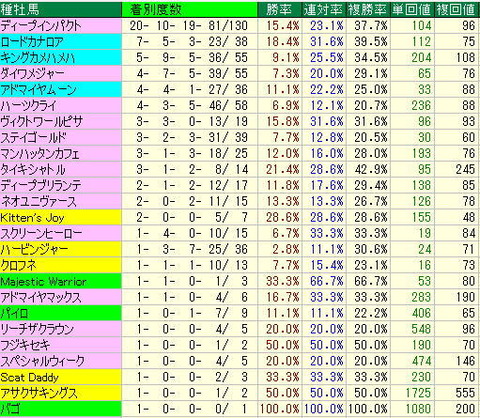
Task: Select the キングカメハメハ sire name
Action: pos(38,58)
